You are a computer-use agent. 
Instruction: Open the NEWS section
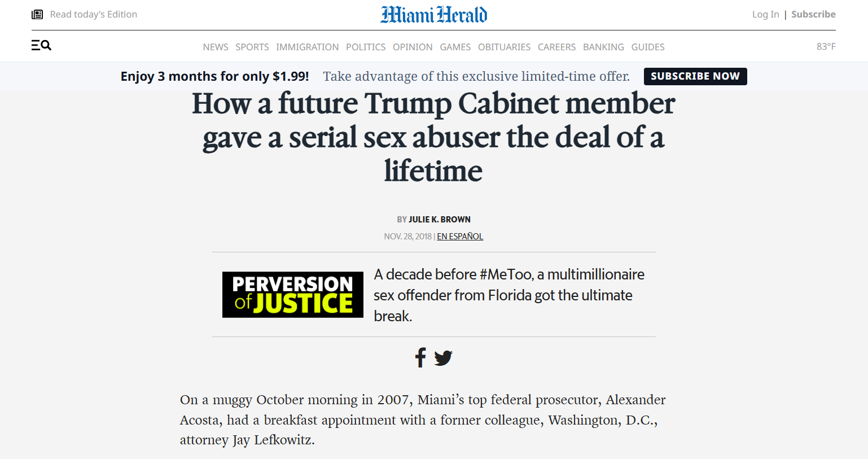pyautogui.click(x=216, y=47)
